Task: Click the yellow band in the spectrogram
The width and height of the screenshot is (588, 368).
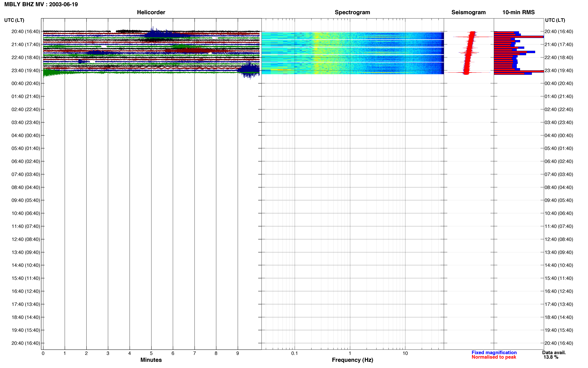Action: pyautogui.click(x=316, y=53)
